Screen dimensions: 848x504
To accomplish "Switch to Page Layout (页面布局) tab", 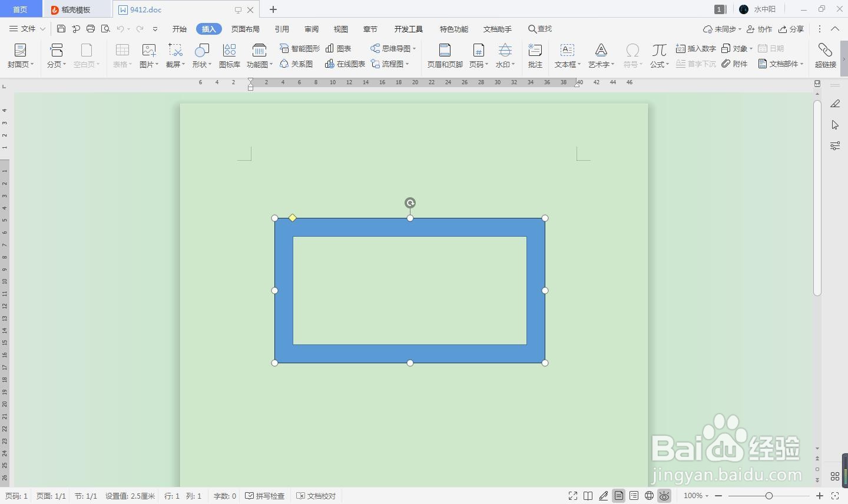I will (x=246, y=29).
